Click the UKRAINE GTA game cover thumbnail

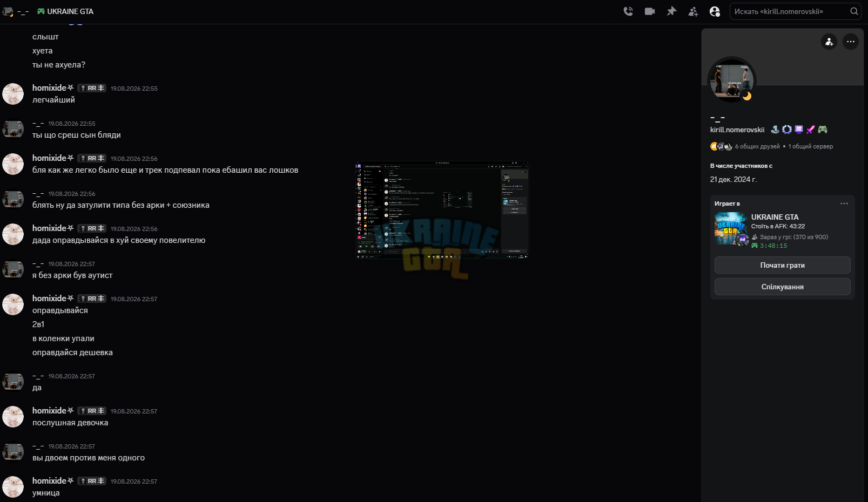(731, 229)
